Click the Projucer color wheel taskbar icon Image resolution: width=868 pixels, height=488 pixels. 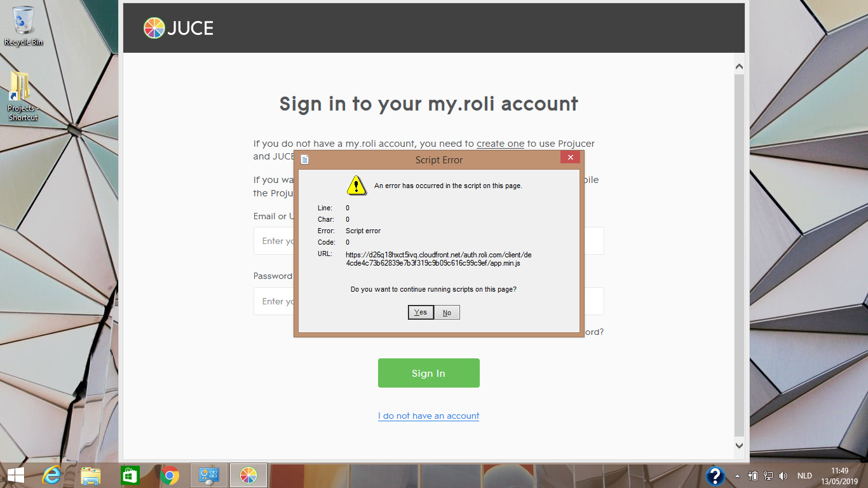tap(248, 475)
